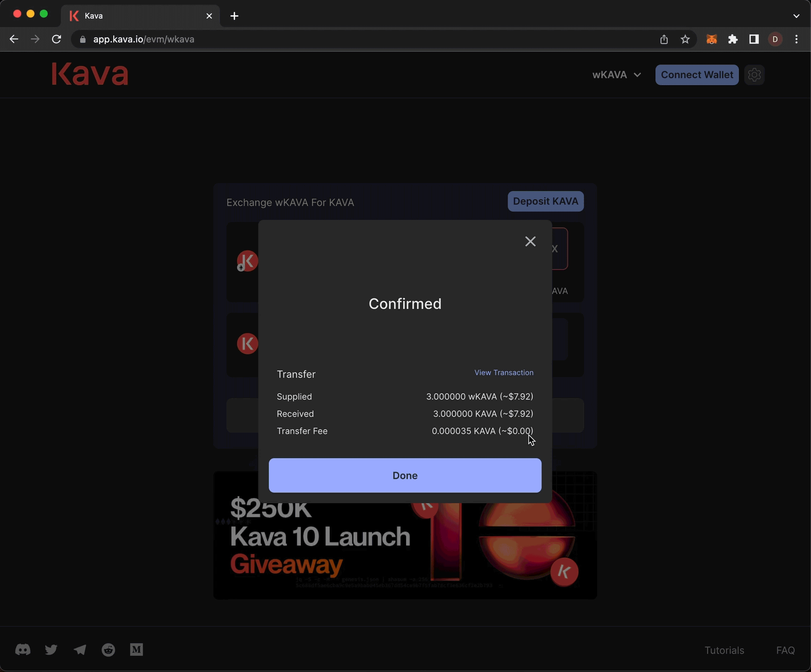Screen dimensions: 811x672
Task: Open the FAQ link
Action: click(785, 650)
